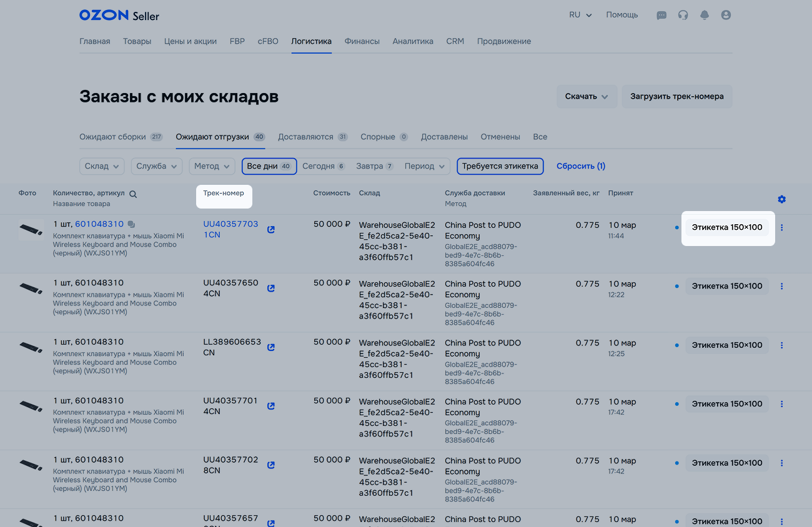The height and width of the screenshot is (527, 812).
Task: Open external link for track UU403577031CN
Action: pyautogui.click(x=271, y=229)
